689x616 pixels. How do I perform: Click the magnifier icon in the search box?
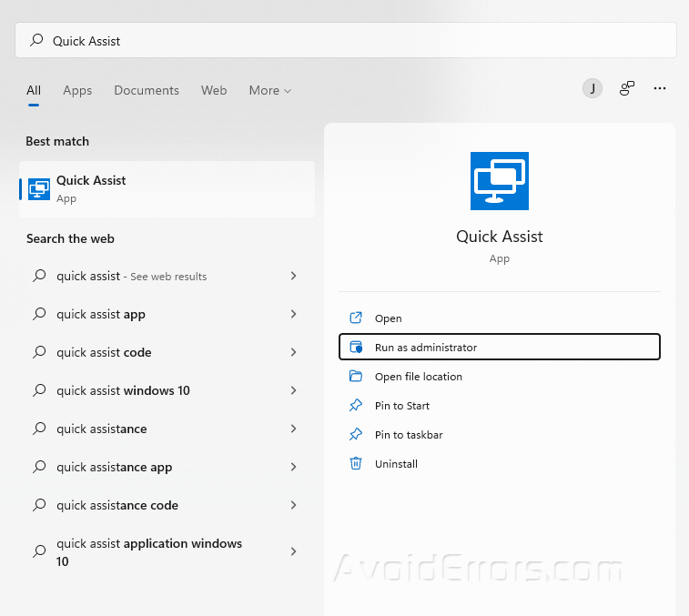(x=36, y=40)
